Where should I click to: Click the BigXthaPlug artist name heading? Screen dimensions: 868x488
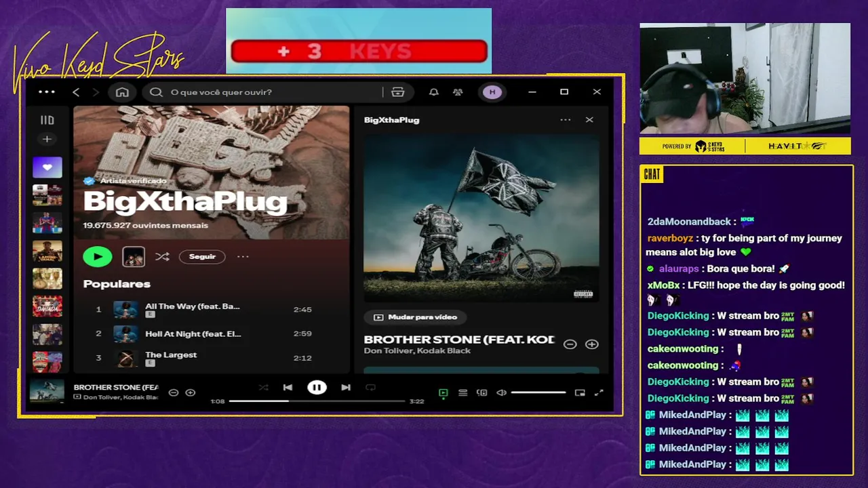point(185,202)
